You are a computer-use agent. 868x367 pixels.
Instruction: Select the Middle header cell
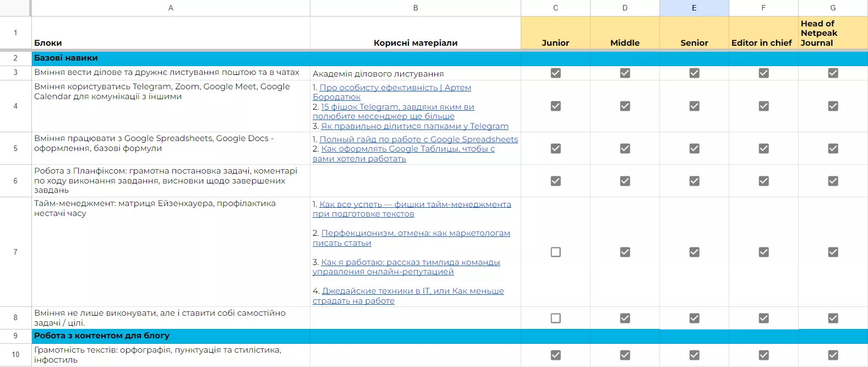625,33
